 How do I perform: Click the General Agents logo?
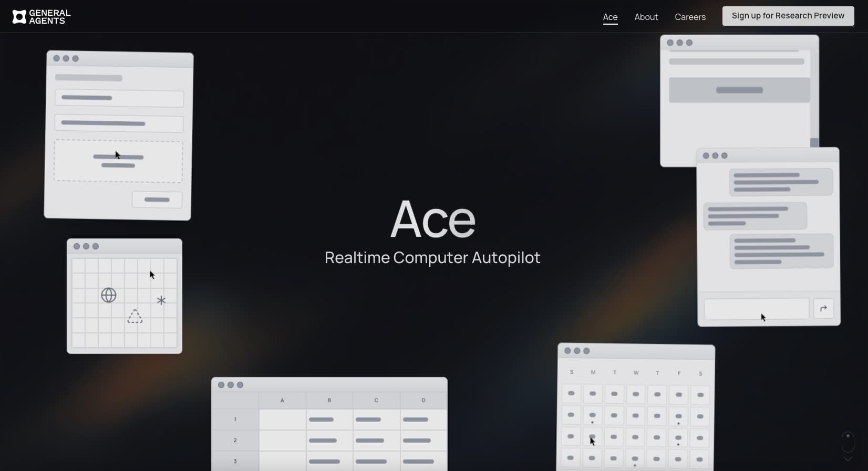(x=42, y=17)
